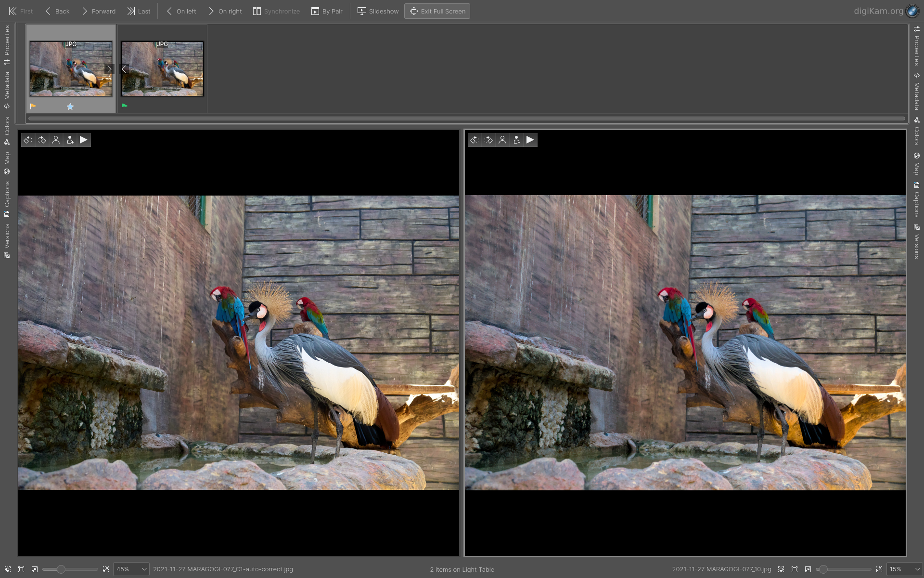Click zoom-in icon right of the left zoom slider
The image size is (924, 578).
pyautogui.click(x=106, y=569)
